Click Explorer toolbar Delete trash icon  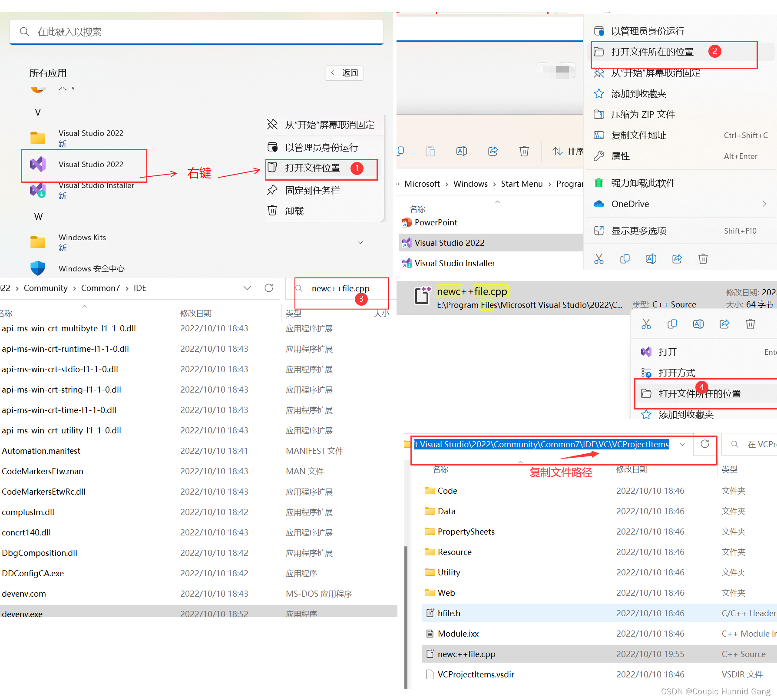(x=524, y=151)
